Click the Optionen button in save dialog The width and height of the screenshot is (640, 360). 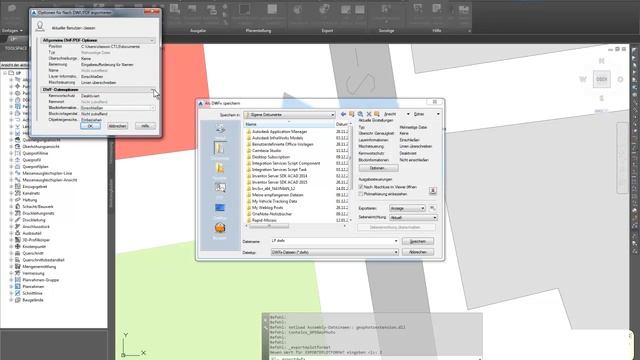click(378, 168)
